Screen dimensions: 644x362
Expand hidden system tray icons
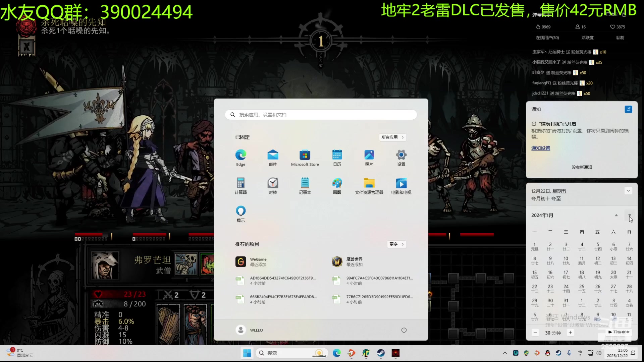coord(505,353)
